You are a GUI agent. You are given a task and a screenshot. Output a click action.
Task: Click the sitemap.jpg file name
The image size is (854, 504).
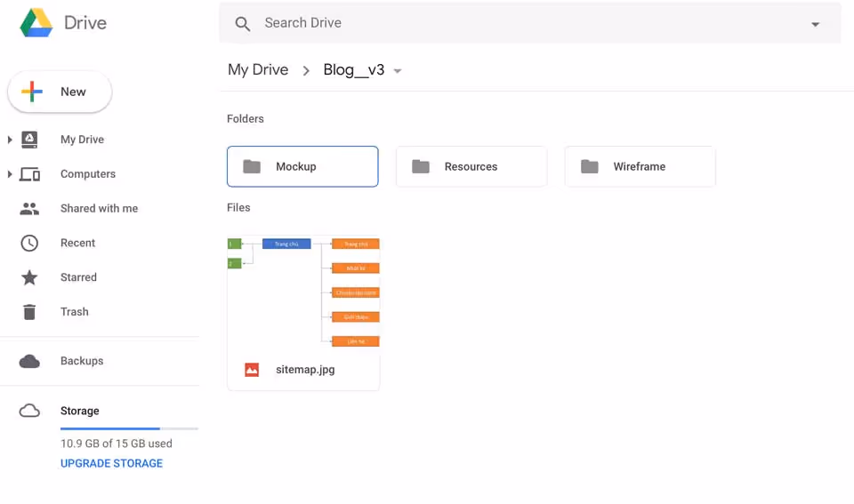(305, 370)
